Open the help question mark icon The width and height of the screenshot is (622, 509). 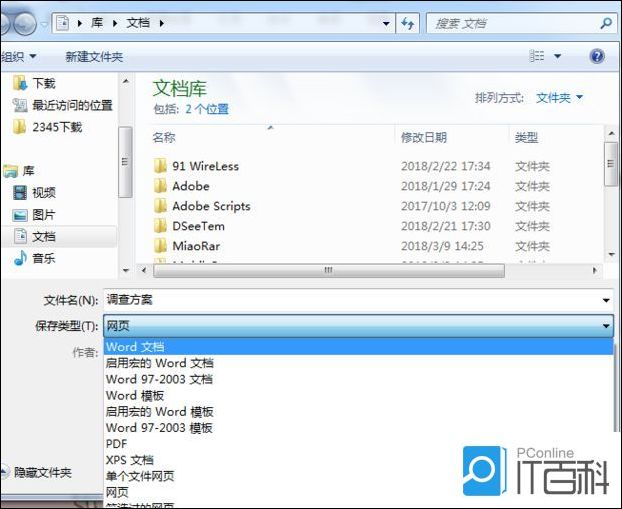(x=597, y=56)
